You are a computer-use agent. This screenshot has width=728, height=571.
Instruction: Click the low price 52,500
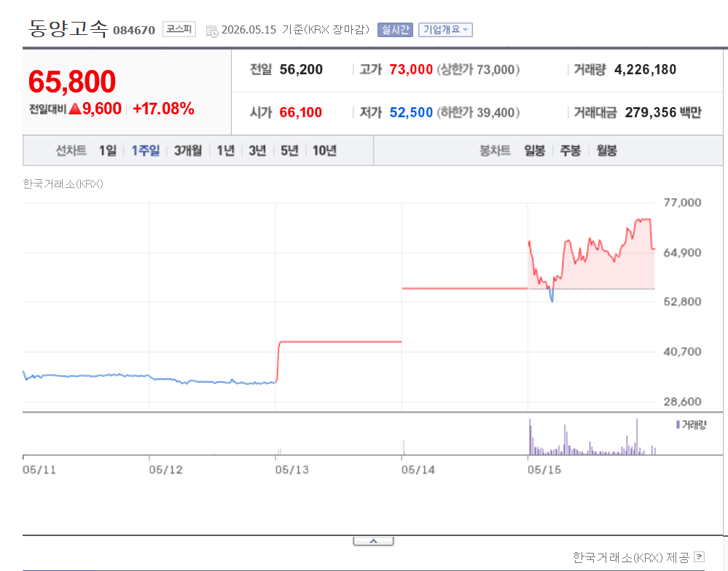point(411,112)
